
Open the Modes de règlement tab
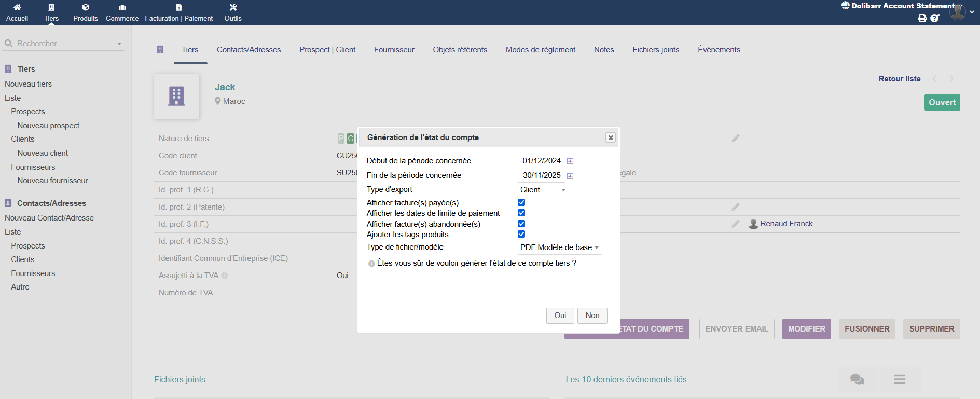pyautogui.click(x=540, y=50)
